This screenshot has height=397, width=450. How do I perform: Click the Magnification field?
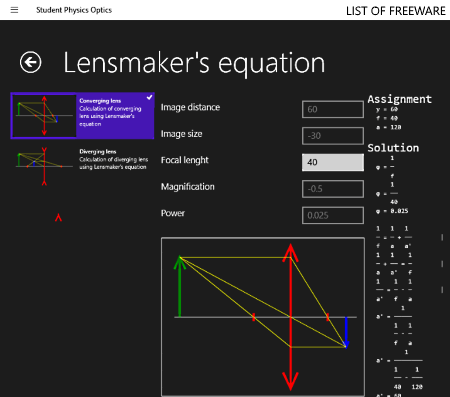[333, 189]
